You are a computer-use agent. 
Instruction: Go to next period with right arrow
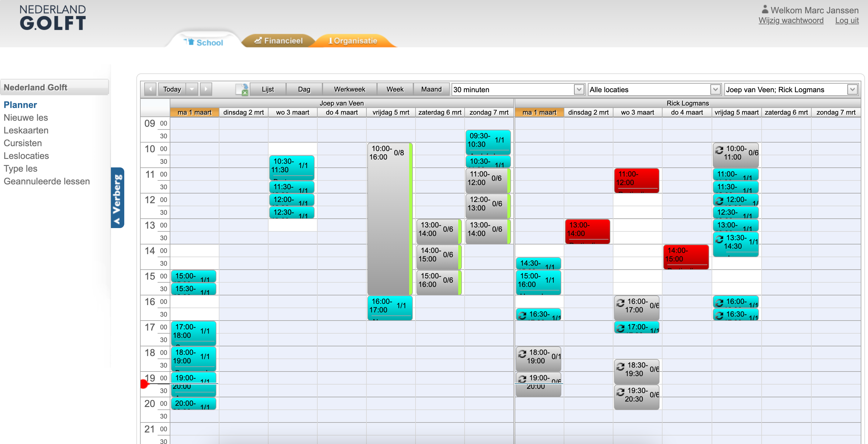(206, 89)
